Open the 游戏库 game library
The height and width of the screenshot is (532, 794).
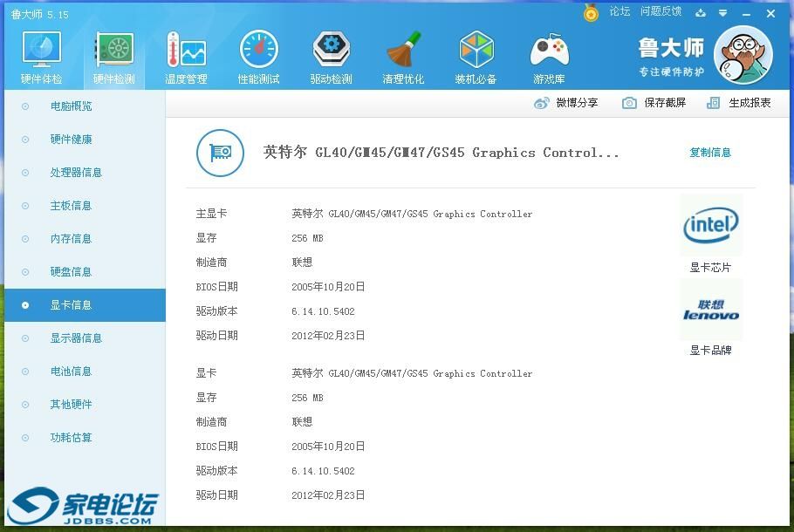click(x=548, y=55)
